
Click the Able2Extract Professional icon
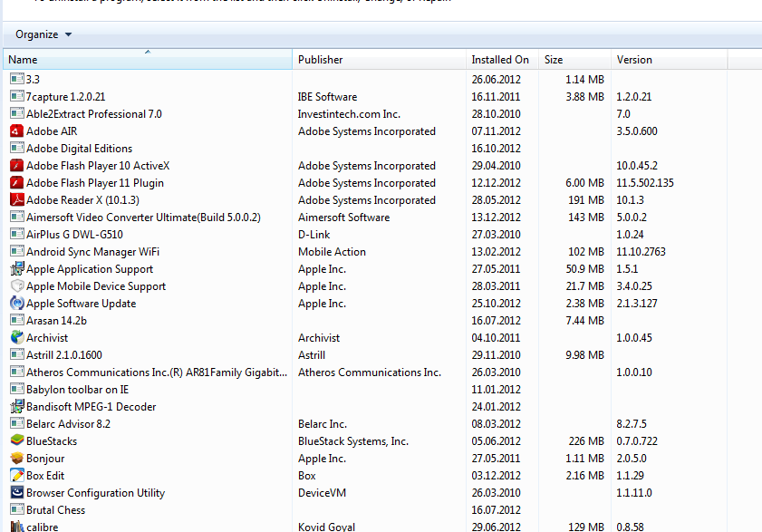pyautogui.click(x=17, y=114)
